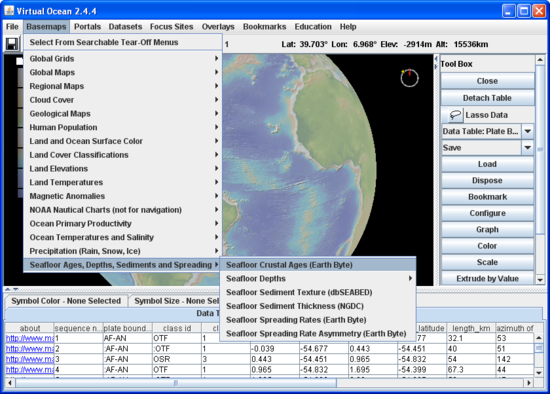
Task: Open the Overlays menu
Action: pos(218,27)
